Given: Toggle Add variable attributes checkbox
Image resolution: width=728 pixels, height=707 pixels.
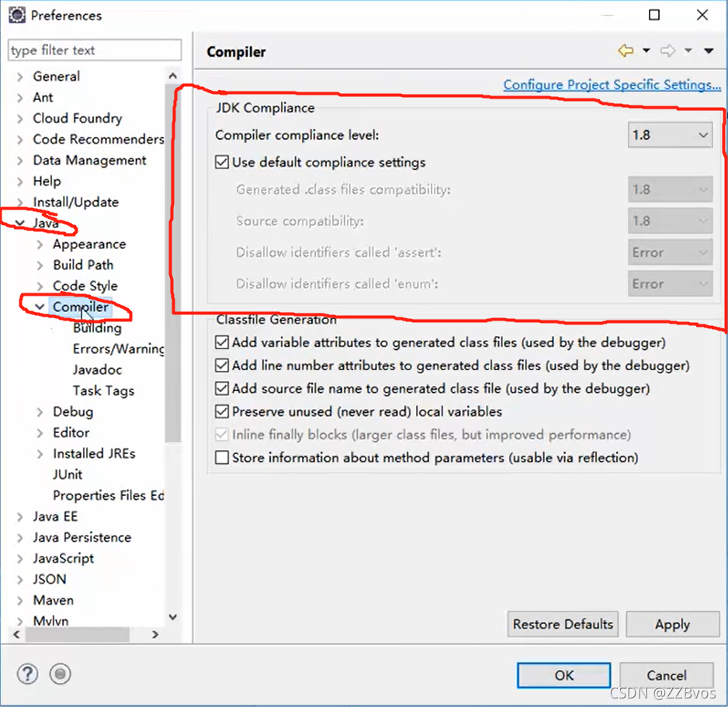Looking at the screenshot, I should (222, 342).
